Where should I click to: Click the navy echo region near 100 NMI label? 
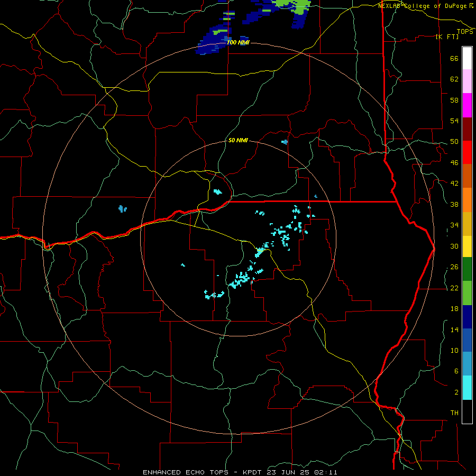(x=213, y=40)
